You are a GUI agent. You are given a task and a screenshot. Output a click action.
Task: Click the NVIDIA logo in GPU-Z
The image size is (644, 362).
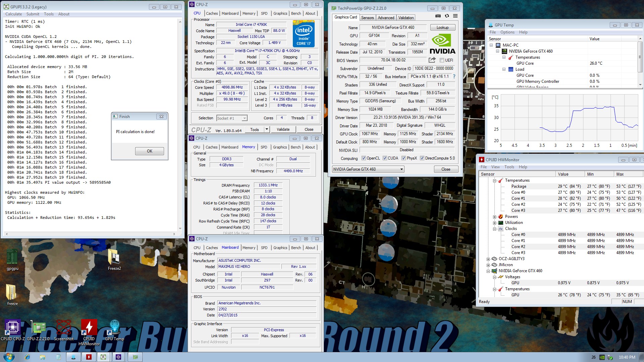tap(442, 44)
